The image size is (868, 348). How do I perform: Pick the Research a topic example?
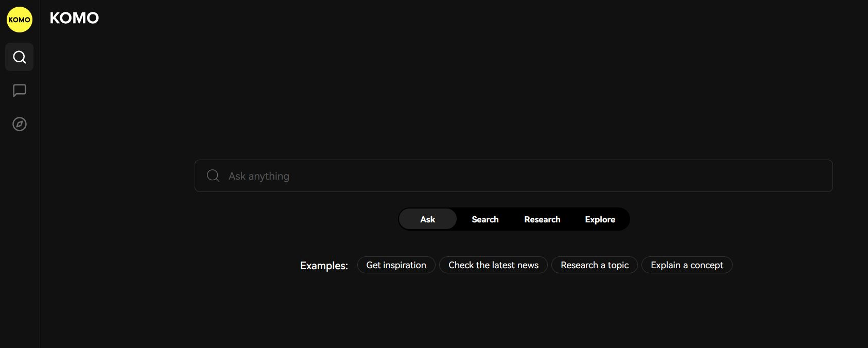pyautogui.click(x=594, y=265)
